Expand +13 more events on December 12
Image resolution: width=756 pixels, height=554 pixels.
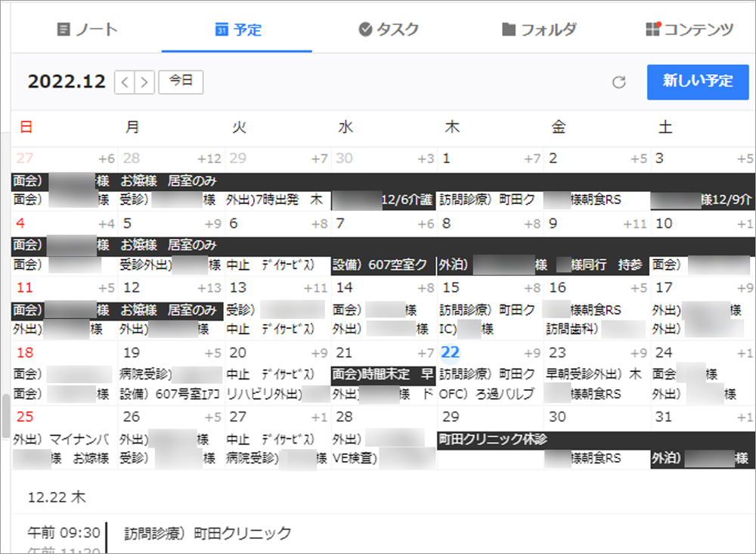[x=209, y=288]
